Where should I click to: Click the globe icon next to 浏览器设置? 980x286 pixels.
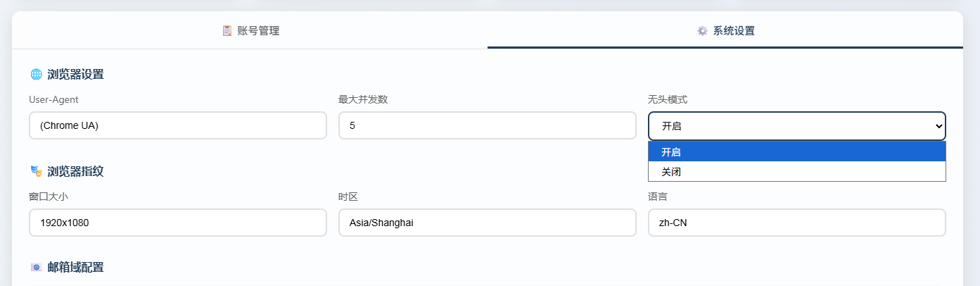click(x=36, y=74)
